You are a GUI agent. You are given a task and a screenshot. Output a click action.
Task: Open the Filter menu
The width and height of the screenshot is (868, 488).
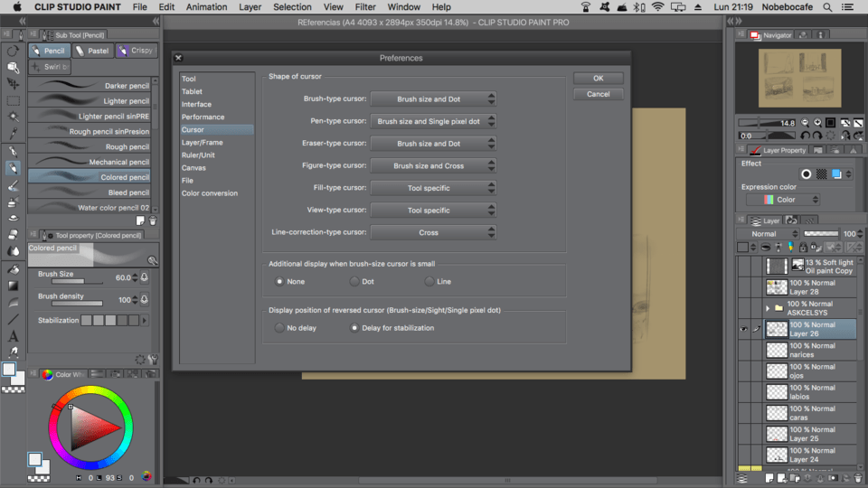[x=365, y=7]
